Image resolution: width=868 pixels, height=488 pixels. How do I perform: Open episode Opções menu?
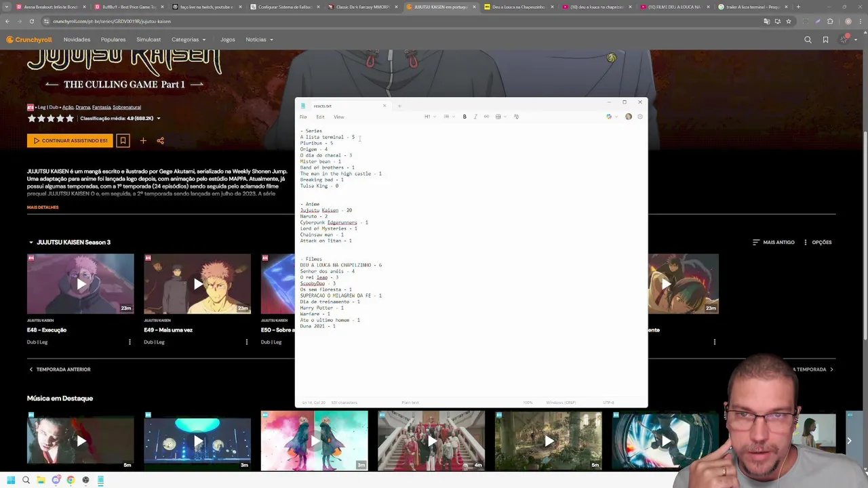click(817, 242)
